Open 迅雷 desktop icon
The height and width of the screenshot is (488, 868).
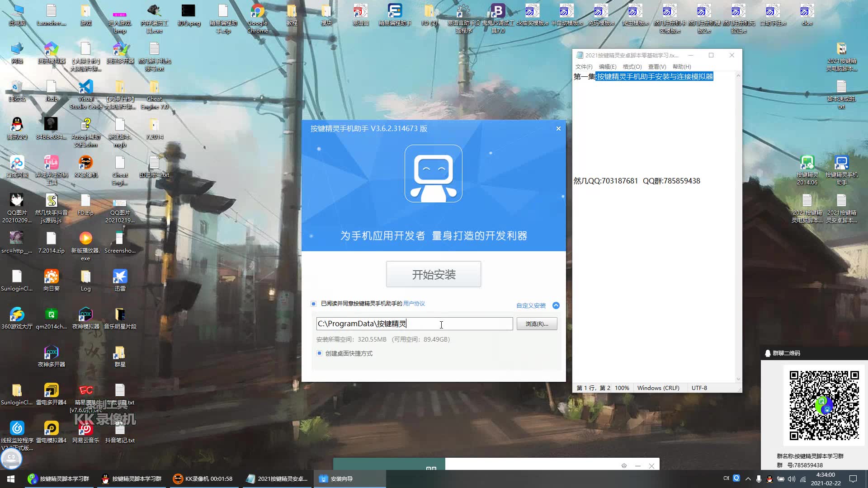click(x=120, y=280)
